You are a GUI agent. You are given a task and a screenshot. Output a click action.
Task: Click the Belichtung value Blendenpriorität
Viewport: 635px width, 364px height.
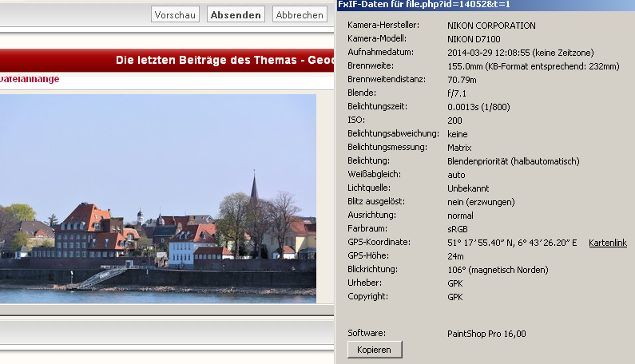(513, 160)
